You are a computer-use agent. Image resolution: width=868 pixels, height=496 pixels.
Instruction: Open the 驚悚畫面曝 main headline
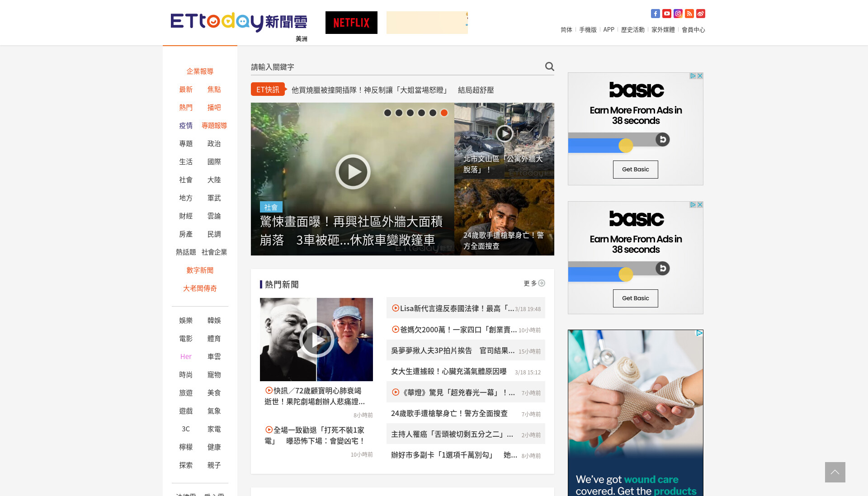pos(351,231)
